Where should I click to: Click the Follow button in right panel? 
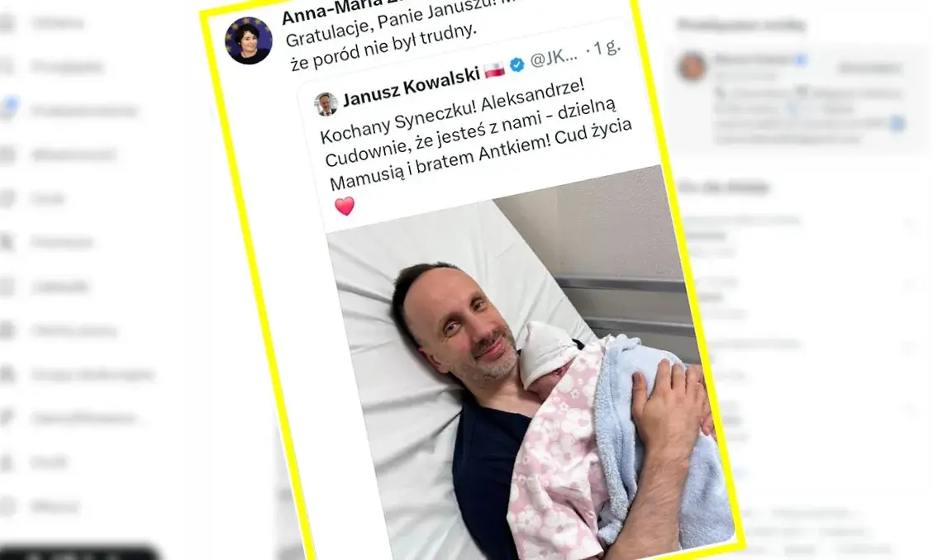869,68
